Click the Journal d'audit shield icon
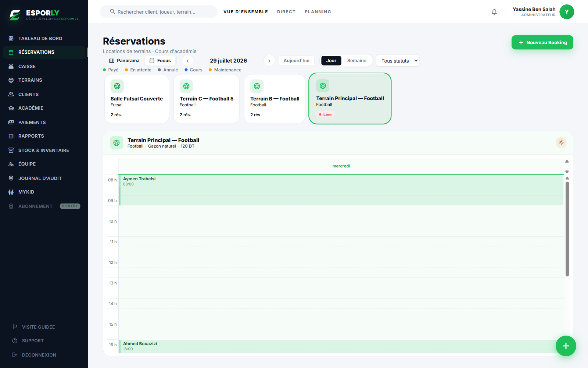 click(11, 178)
